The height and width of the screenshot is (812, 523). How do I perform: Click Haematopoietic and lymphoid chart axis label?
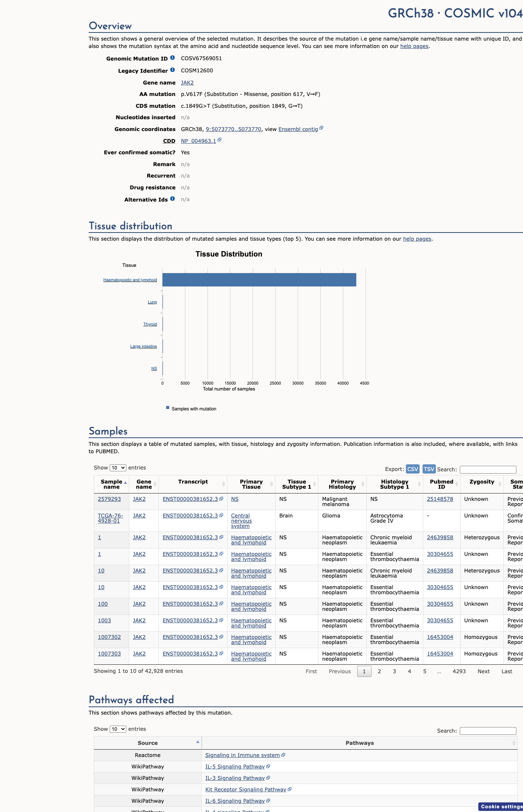130,280
